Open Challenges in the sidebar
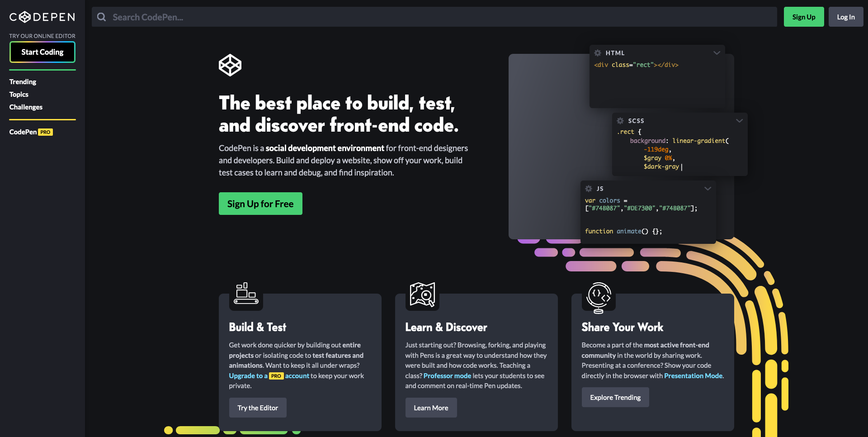The height and width of the screenshot is (437, 868). [26, 107]
